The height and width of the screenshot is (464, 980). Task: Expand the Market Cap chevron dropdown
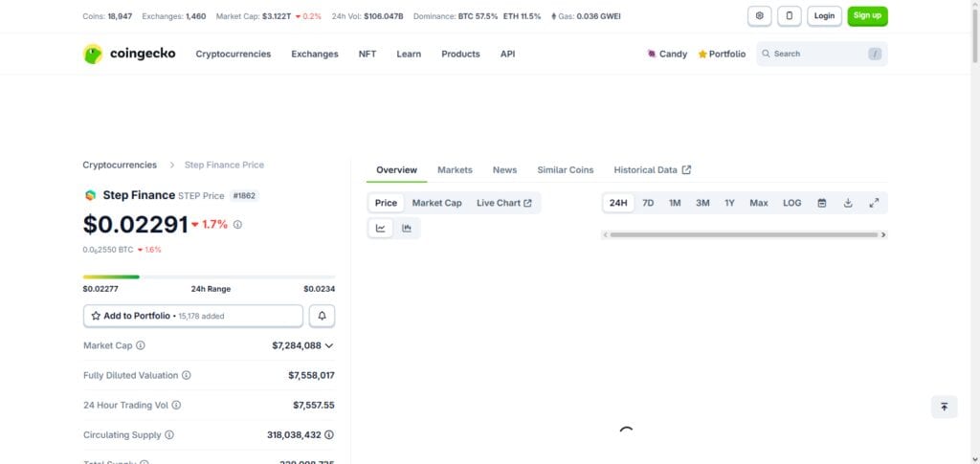click(x=329, y=345)
